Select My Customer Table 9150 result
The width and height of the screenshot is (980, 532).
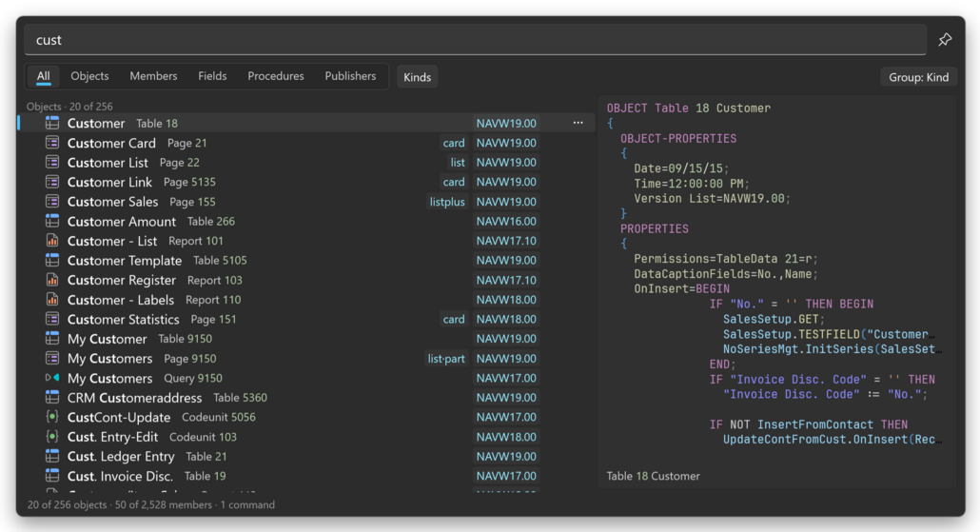pyautogui.click(x=306, y=338)
